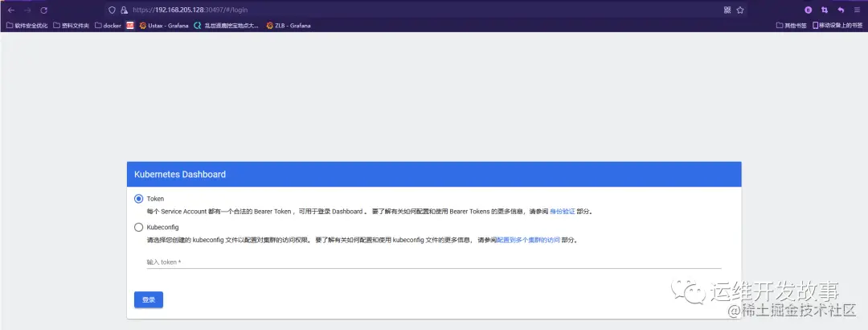The image size is (868, 330).
Task: Click the padlock security warning icon
Action: [124, 10]
